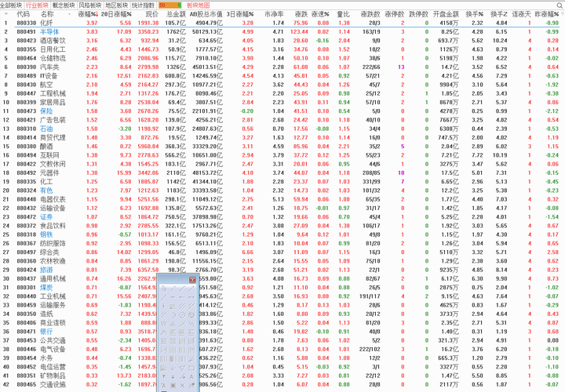
Task: Sort by the 现价 column header
Action: 151,14
